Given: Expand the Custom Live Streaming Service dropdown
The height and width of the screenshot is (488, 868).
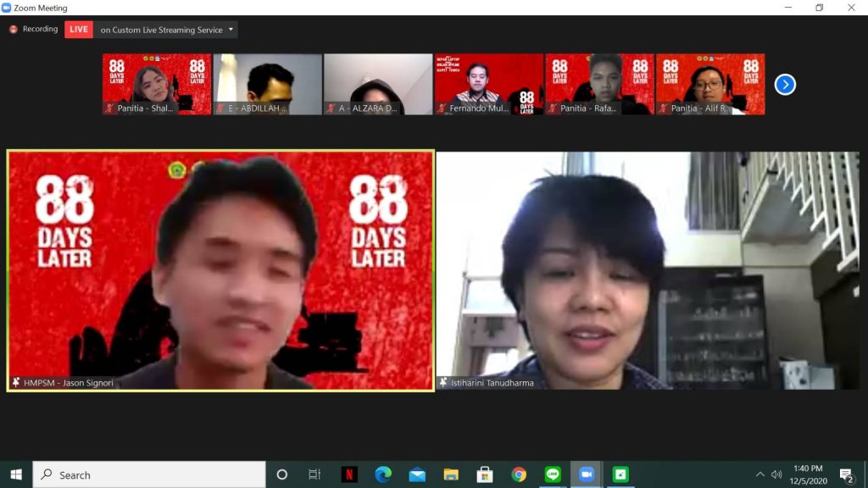Looking at the screenshot, I should 231,30.
